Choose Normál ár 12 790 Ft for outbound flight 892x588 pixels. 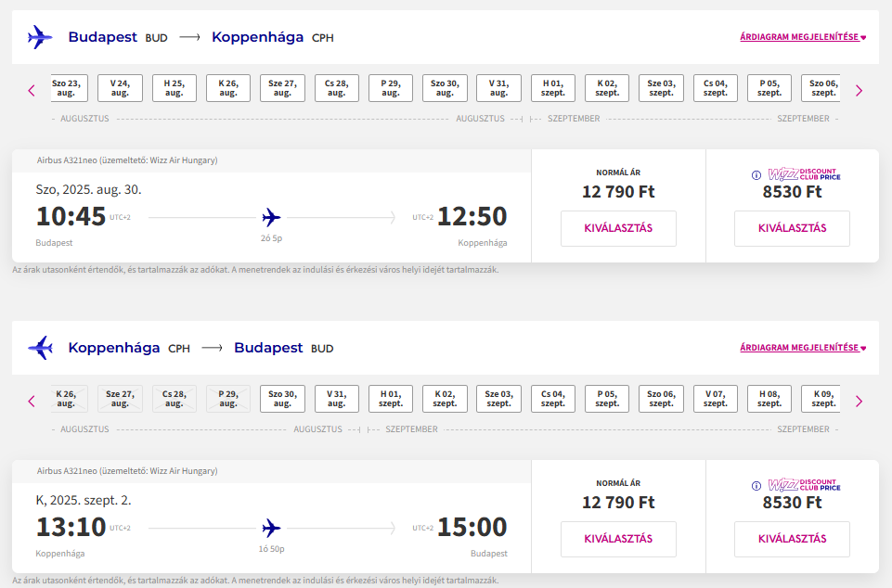[618, 228]
